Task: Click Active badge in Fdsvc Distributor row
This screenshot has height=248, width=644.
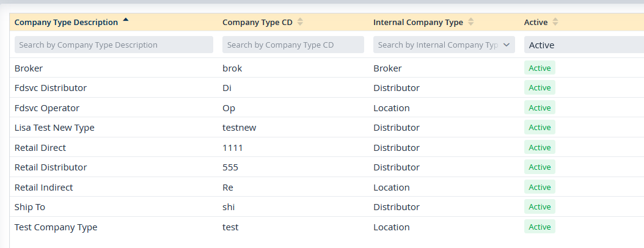Action: pos(540,87)
